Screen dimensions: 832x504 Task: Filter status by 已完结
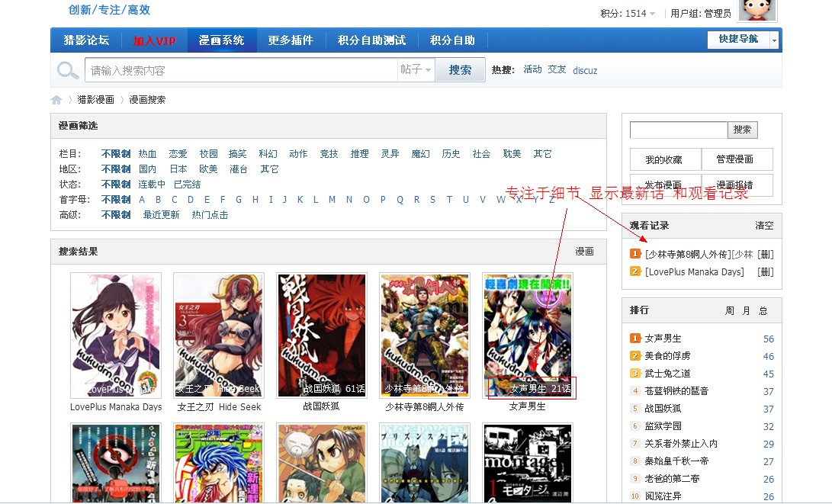[x=188, y=185]
